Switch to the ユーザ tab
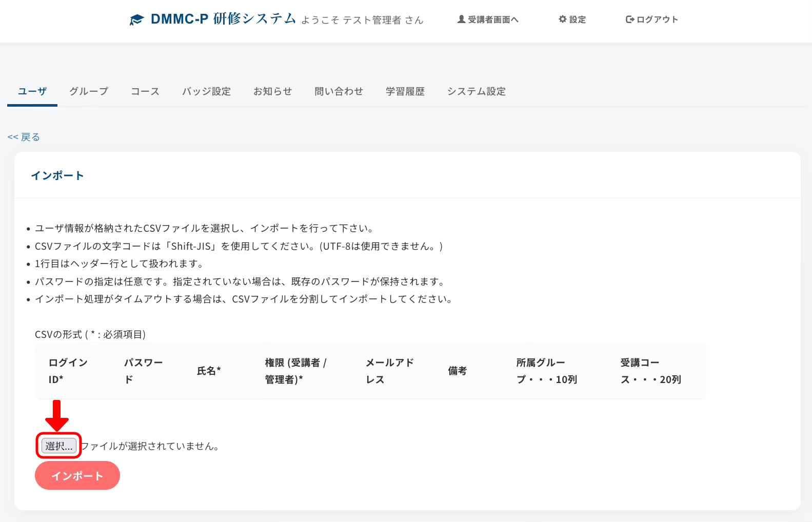The width and height of the screenshot is (812, 522). pyautogui.click(x=32, y=91)
